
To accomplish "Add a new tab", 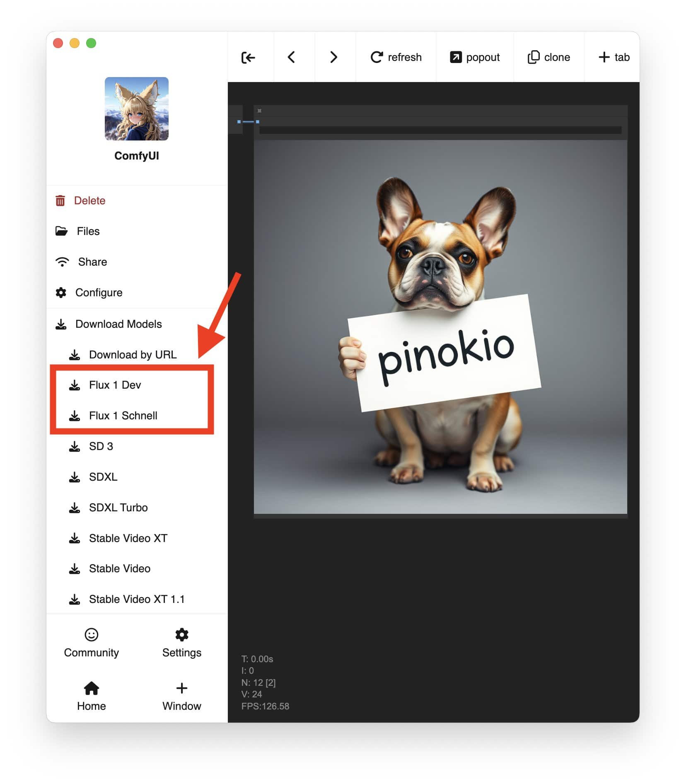I will click(x=614, y=57).
